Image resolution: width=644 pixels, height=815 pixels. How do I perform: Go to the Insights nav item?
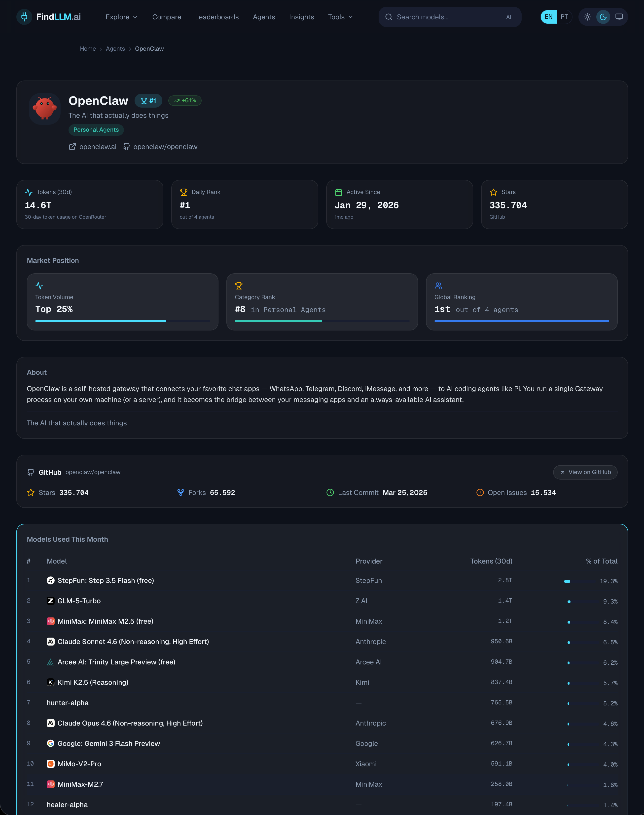point(301,17)
